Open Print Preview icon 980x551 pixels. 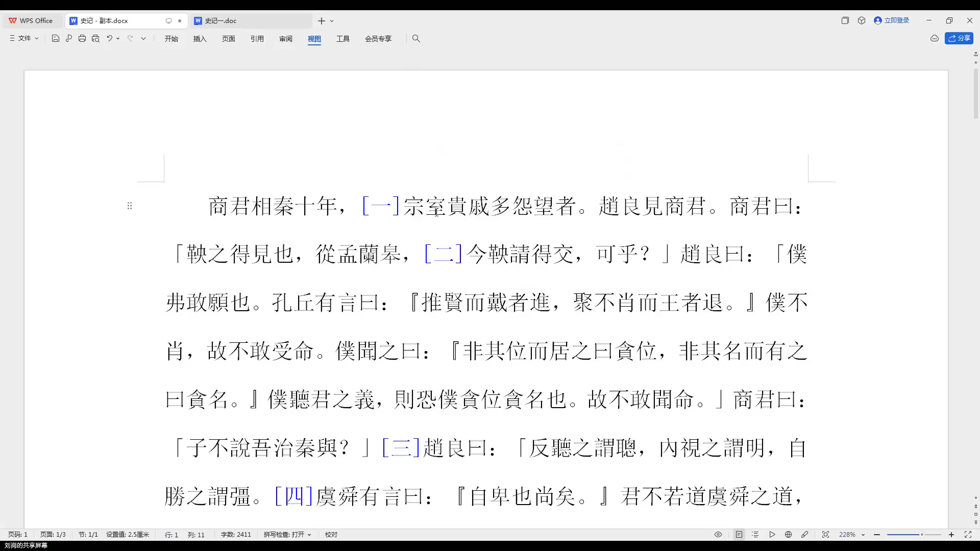pos(95,39)
